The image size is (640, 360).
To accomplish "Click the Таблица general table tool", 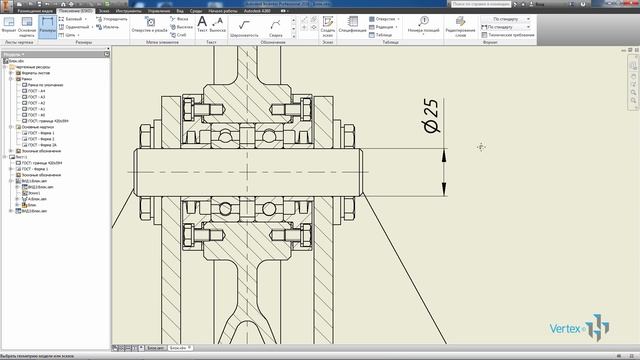I will 380,35.
